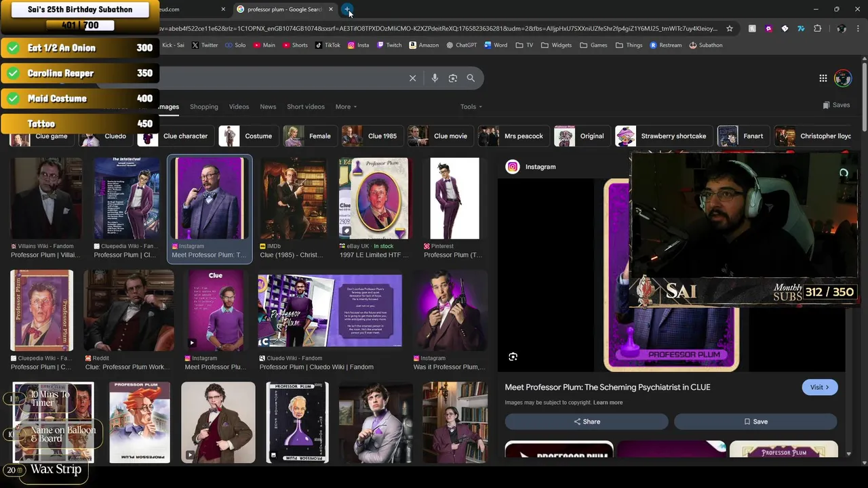Select the Clue character filter chip

click(176, 136)
